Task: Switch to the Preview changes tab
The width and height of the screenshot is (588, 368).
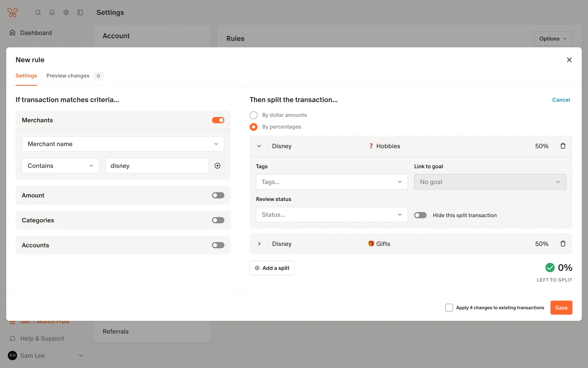Action: [68, 76]
